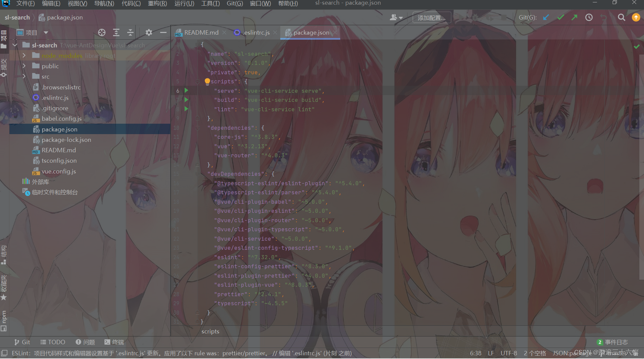Screen dimensions: 644x359
Task: Expand the node_modules folder
Action: coord(24,55)
